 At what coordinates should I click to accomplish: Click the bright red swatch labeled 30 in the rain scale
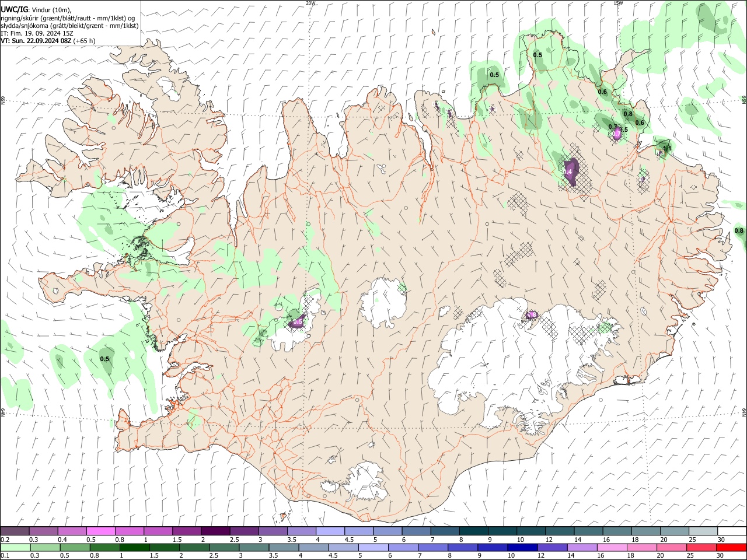(x=731, y=547)
